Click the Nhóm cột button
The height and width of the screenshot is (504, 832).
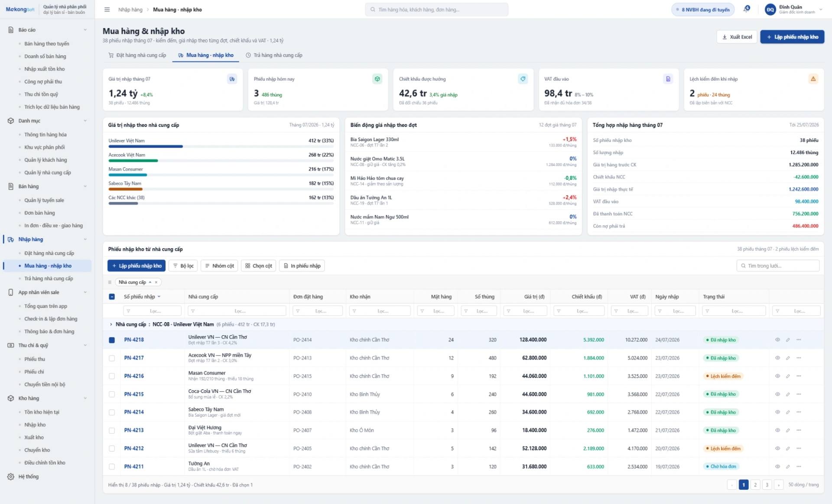coord(219,266)
